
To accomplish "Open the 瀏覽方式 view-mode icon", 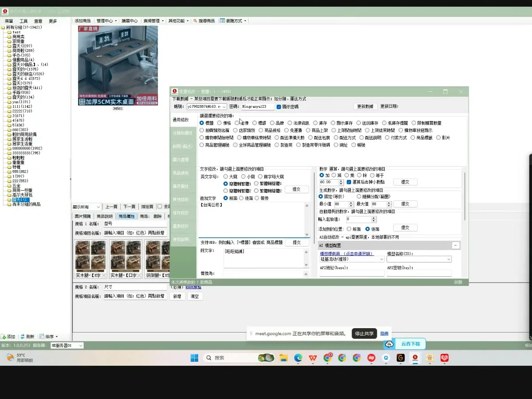I will click(223, 21).
